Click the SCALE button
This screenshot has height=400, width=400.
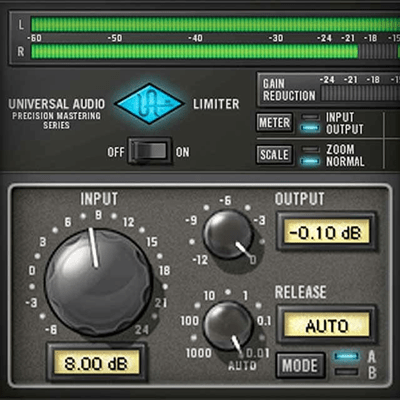point(274,155)
